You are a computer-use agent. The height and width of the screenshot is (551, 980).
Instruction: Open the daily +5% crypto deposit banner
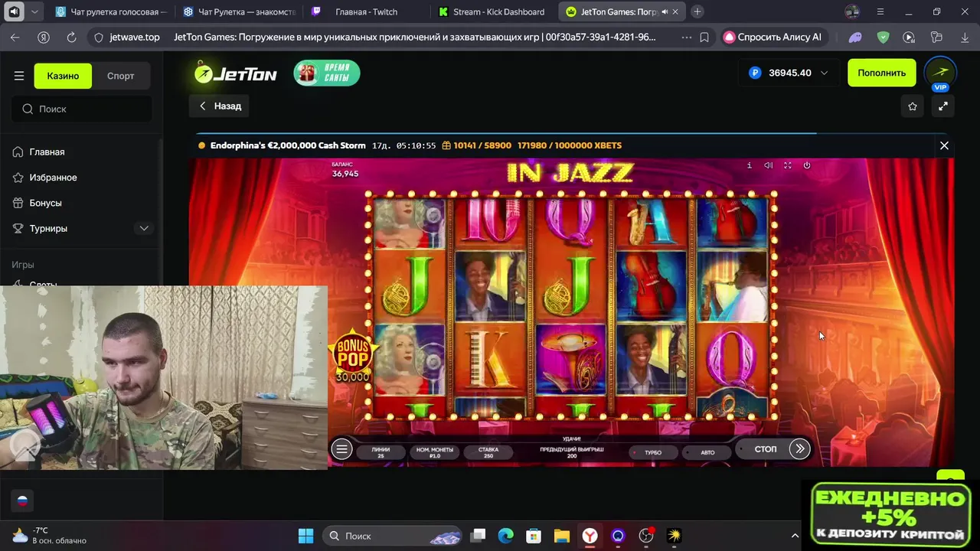click(x=889, y=515)
